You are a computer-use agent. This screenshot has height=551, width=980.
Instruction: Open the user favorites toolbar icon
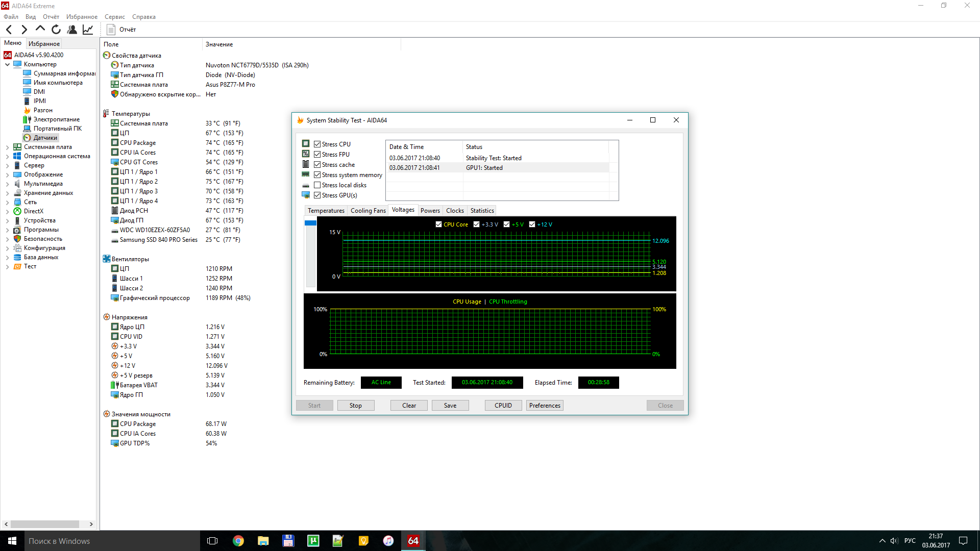(x=72, y=30)
